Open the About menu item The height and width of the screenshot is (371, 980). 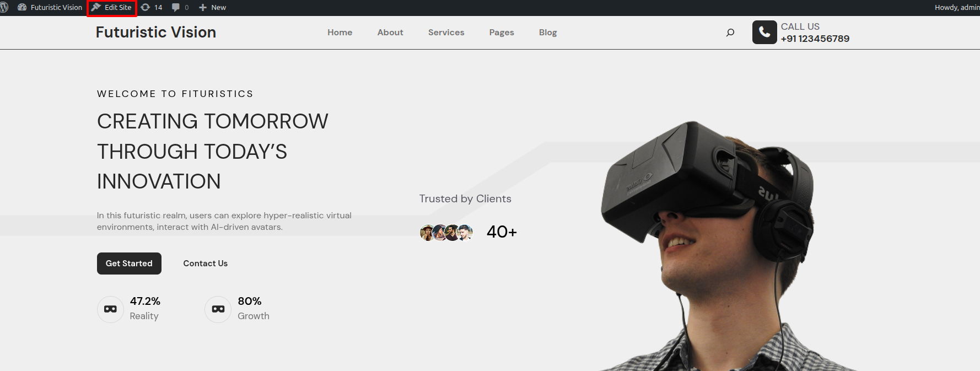pyautogui.click(x=390, y=33)
